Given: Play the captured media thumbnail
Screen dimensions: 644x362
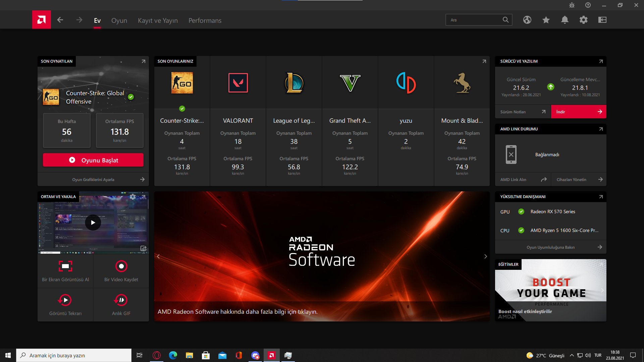Looking at the screenshot, I should (x=93, y=223).
